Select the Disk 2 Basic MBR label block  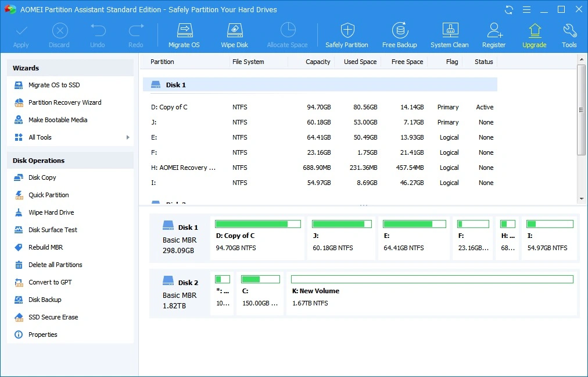click(x=180, y=293)
